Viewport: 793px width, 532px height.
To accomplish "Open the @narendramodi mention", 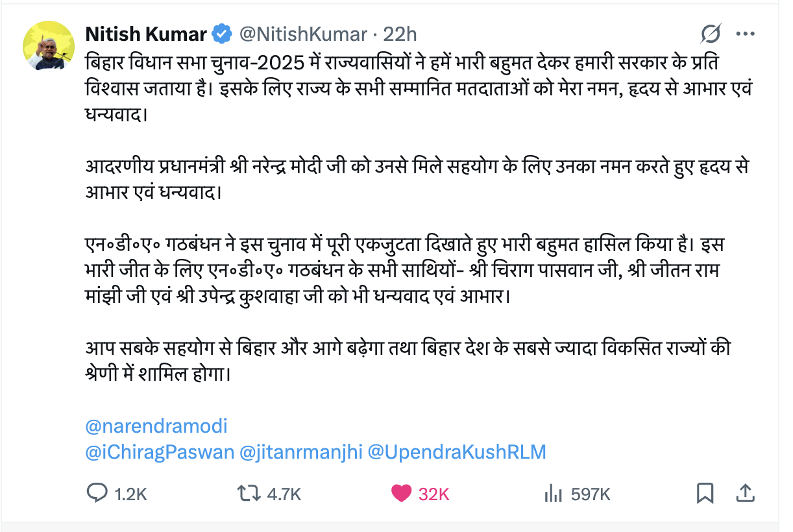I will point(156,426).
